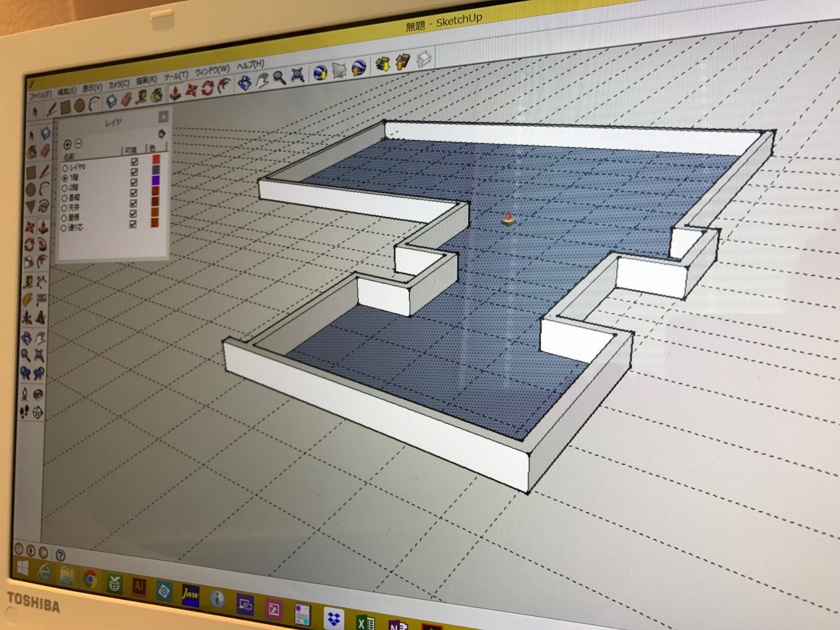This screenshot has width=840, height=630.
Task: Open Adobe Illustrator from the taskbar
Action: click(140, 586)
